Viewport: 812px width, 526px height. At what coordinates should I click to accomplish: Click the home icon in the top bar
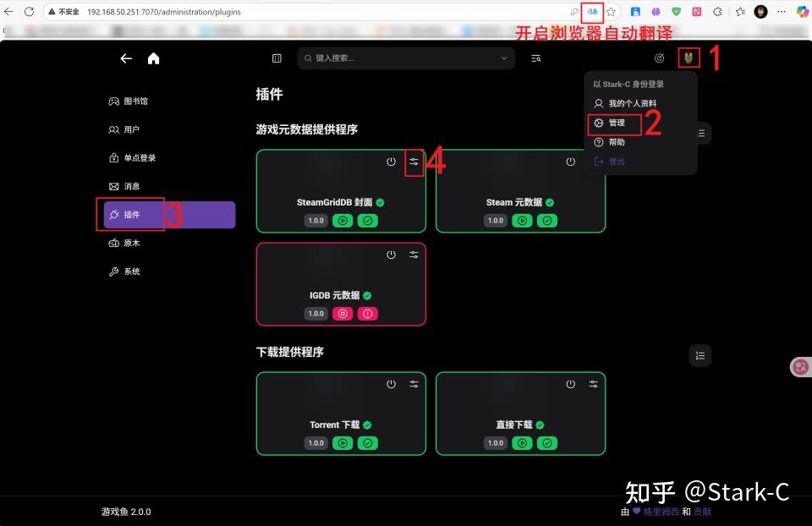click(153, 58)
